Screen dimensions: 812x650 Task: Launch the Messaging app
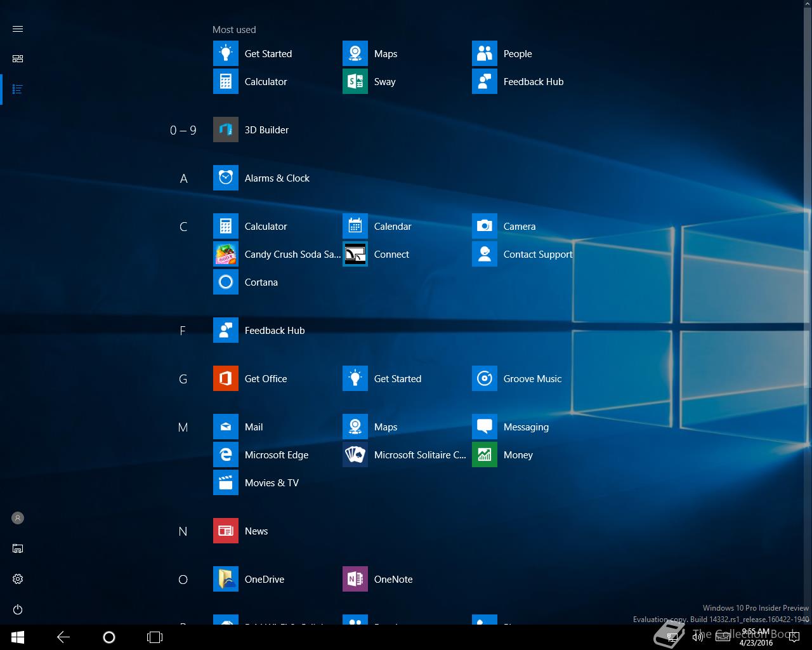[535, 427]
